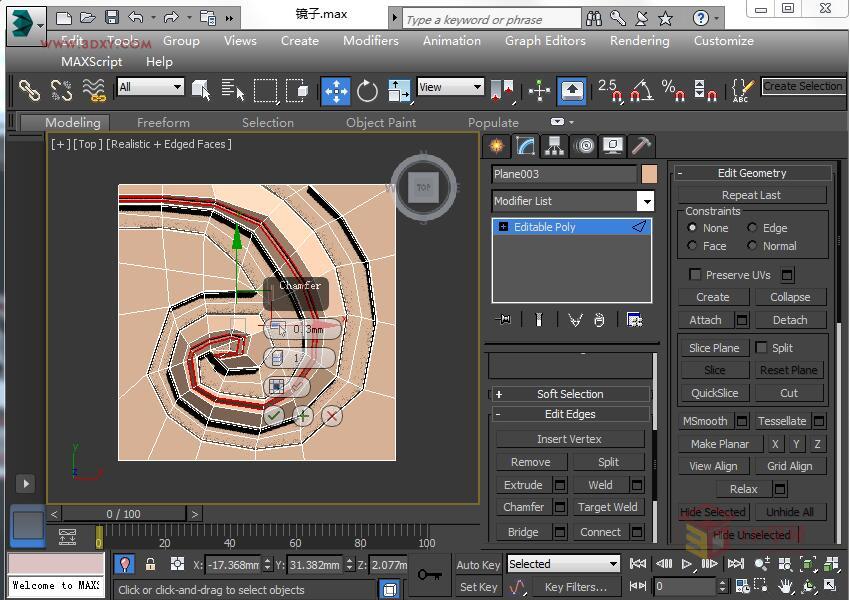Click the Plane003 object color swatch
The image size is (850, 600).
point(648,174)
